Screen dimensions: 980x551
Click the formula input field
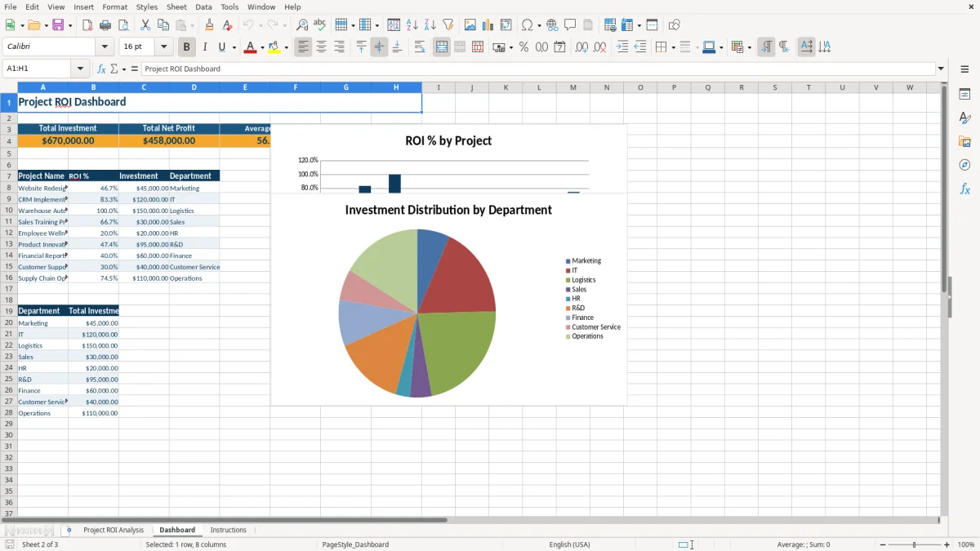click(x=538, y=69)
